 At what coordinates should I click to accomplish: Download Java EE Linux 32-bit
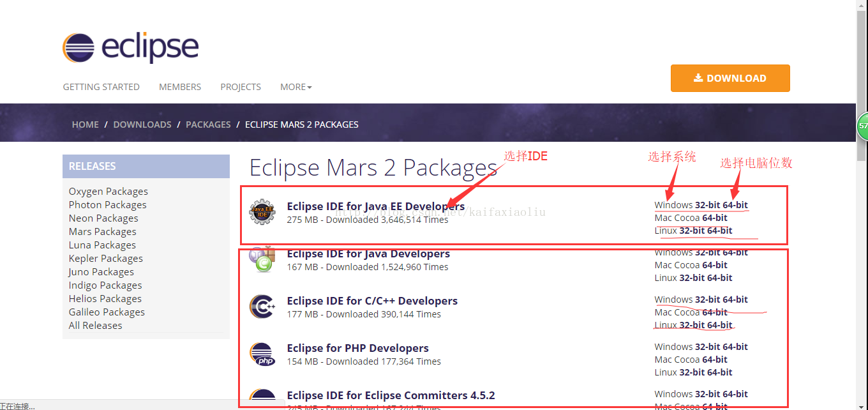coord(692,231)
